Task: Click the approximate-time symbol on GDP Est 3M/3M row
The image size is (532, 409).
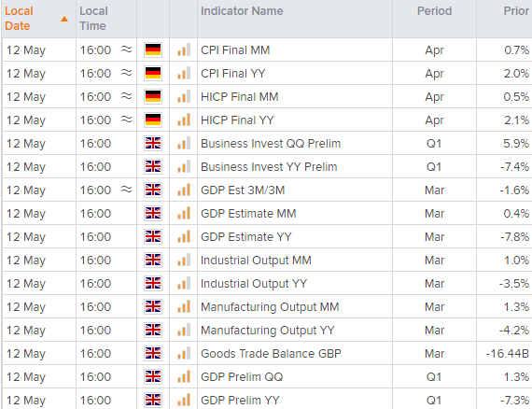Action: click(127, 190)
